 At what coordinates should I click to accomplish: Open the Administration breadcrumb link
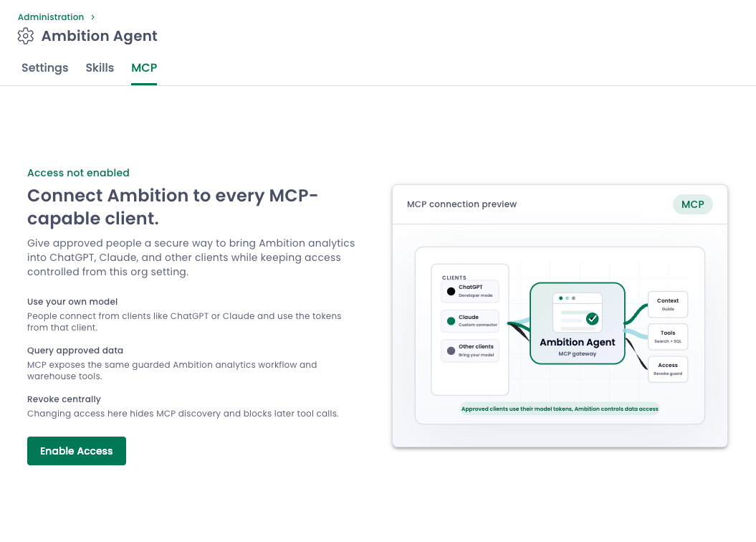click(51, 17)
